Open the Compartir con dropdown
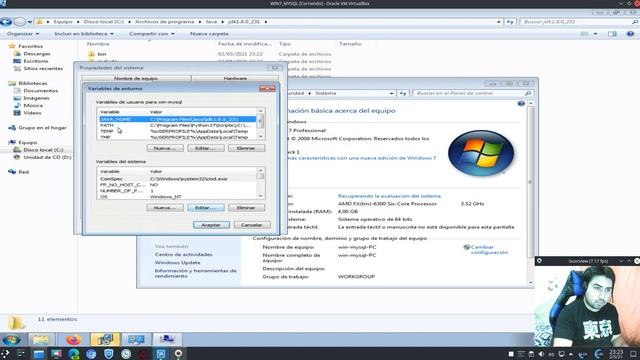The image size is (640, 360). [x=152, y=34]
